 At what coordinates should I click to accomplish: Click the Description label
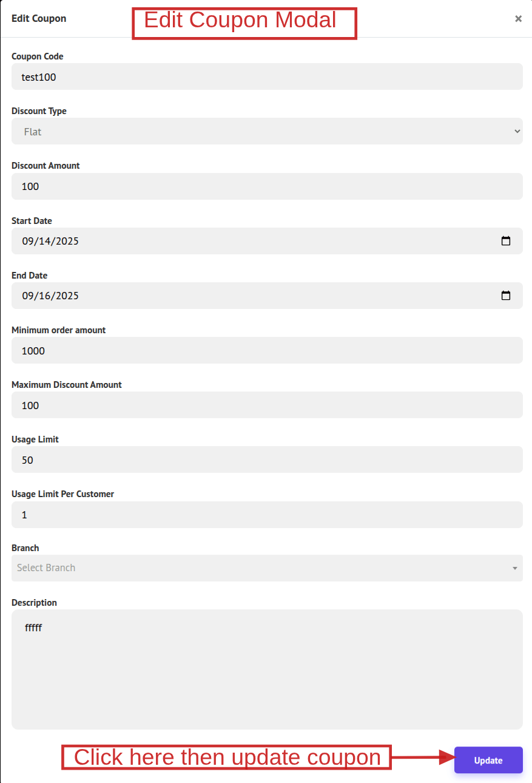pos(35,603)
